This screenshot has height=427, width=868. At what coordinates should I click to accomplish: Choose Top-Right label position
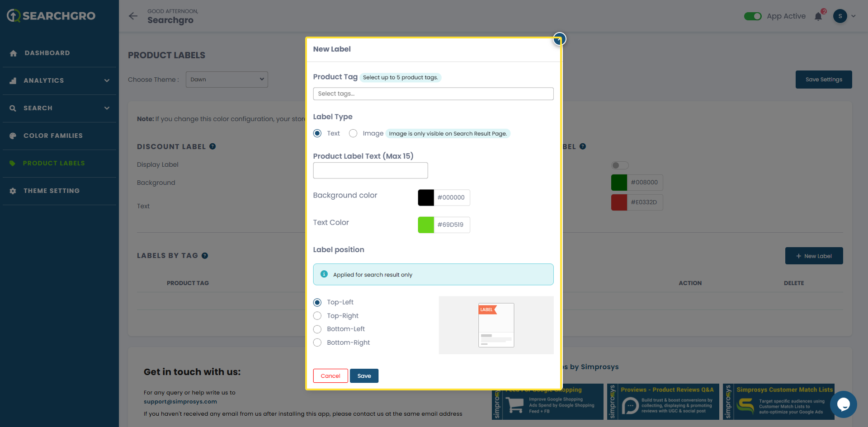click(317, 316)
